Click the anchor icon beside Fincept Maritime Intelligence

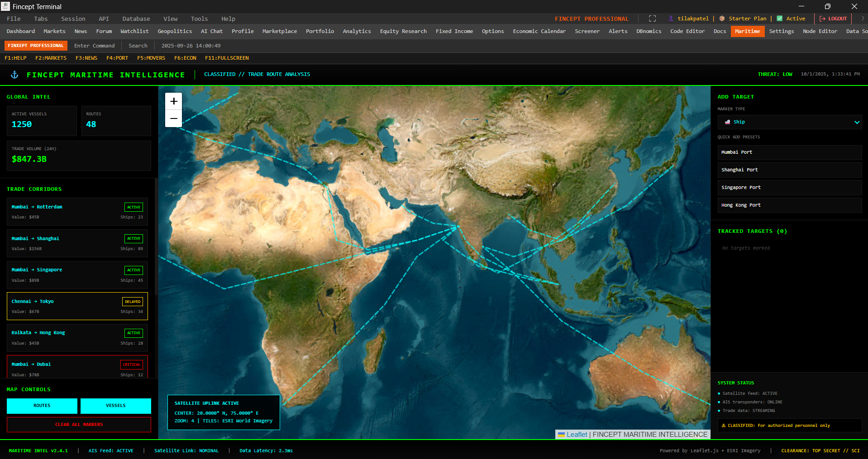tap(14, 75)
